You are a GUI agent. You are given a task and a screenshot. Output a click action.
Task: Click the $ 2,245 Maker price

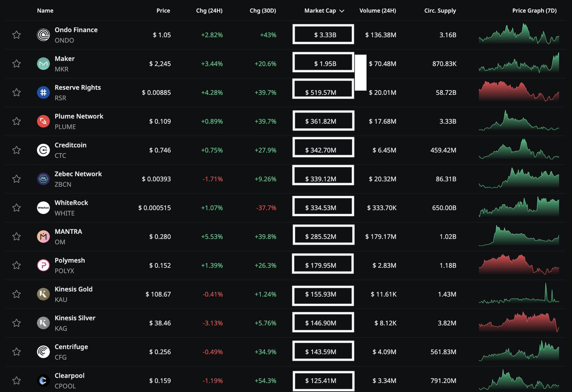[160, 64]
